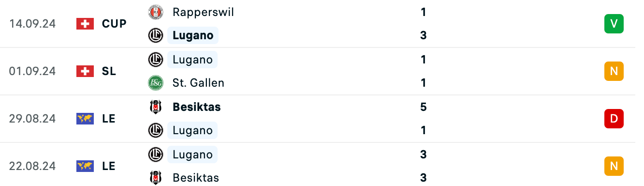Viewport: 644px width, 186px height.
Task: Click Besiktas logo in the 29.08.24 match
Action: (x=156, y=107)
